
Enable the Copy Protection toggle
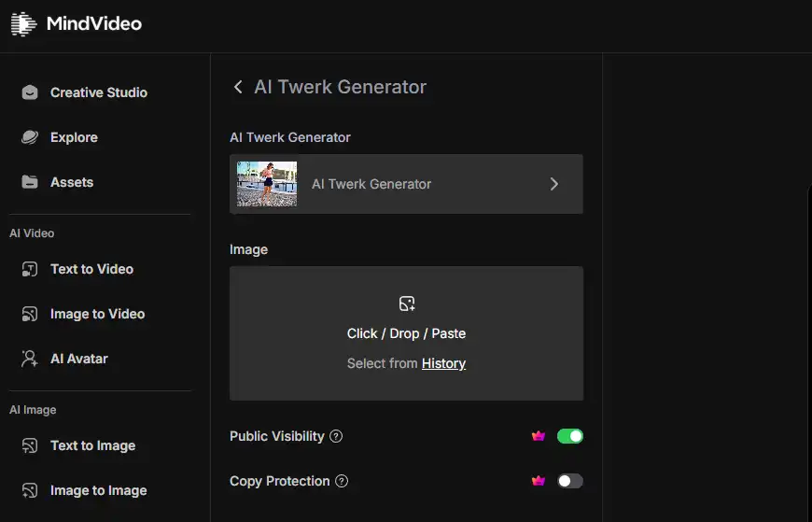coord(570,481)
